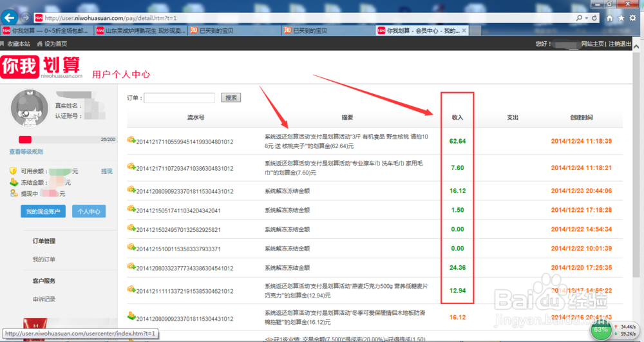
Task: Switch to tab 山东荣成炉烤熟花生
Action: 140,30
